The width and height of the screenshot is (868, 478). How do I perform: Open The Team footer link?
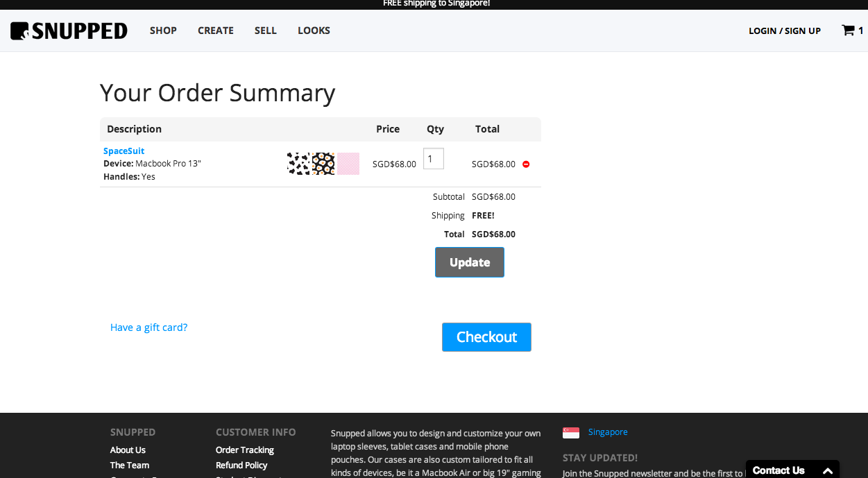click(x=130, y=466)
